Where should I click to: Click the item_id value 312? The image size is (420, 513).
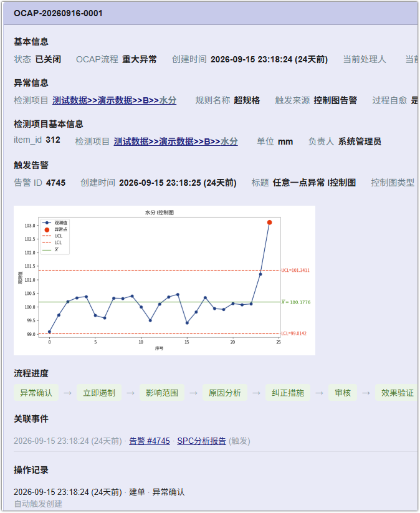[x=53, y=140]
